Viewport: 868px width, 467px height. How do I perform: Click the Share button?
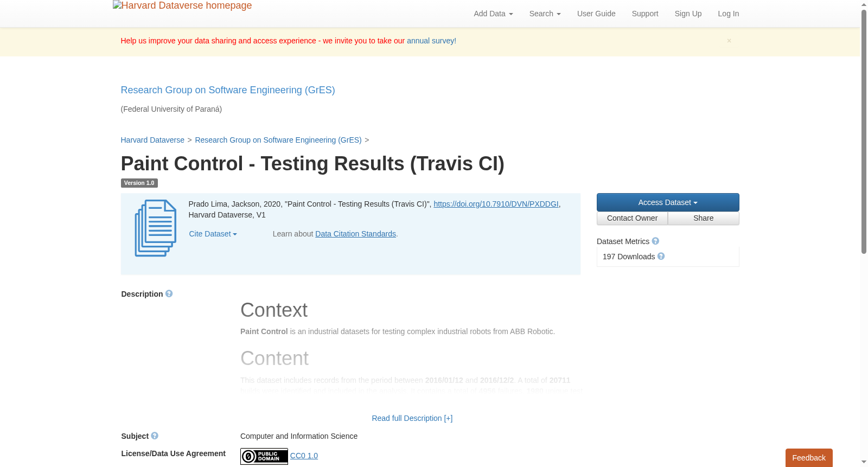point(704,218)
